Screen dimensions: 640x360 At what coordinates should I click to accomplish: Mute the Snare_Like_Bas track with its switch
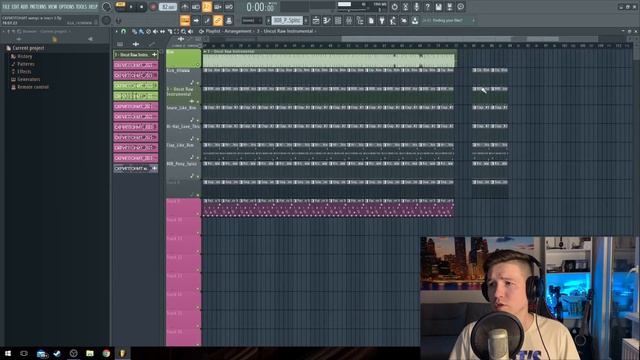pyautogui.click(x=198, y=120)
